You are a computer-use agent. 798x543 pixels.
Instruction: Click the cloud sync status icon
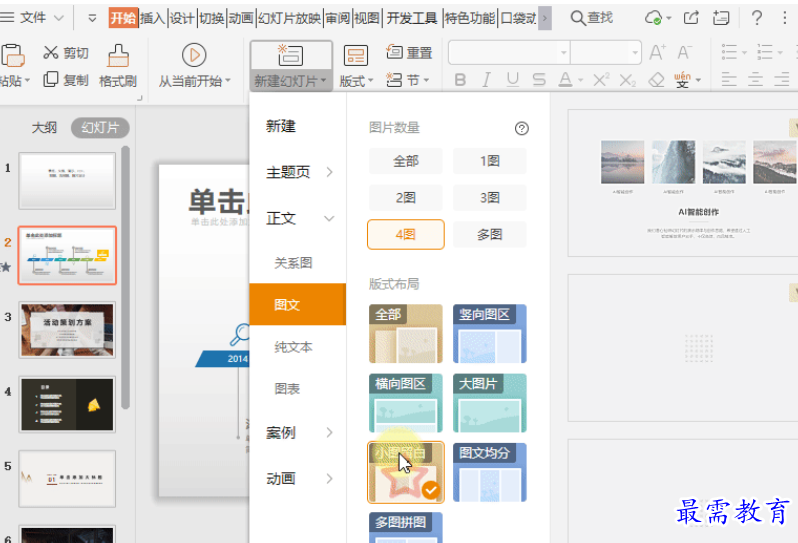pos(653,18)
